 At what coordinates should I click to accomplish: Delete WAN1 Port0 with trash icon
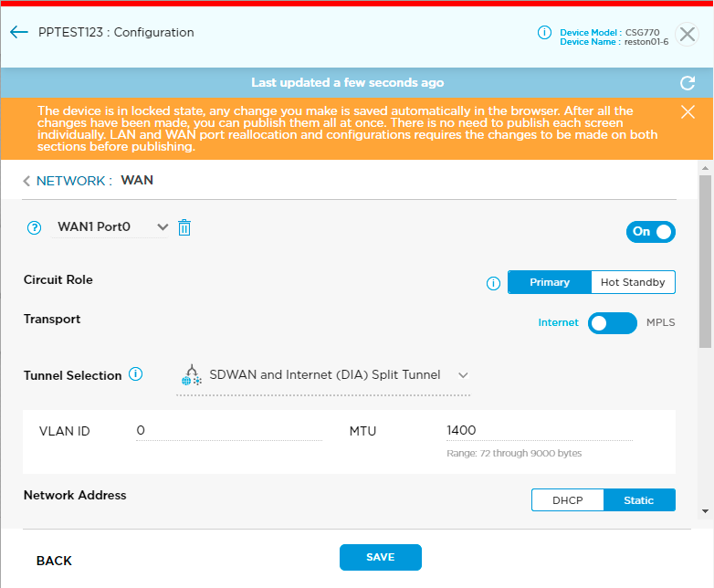click(184, 227)
